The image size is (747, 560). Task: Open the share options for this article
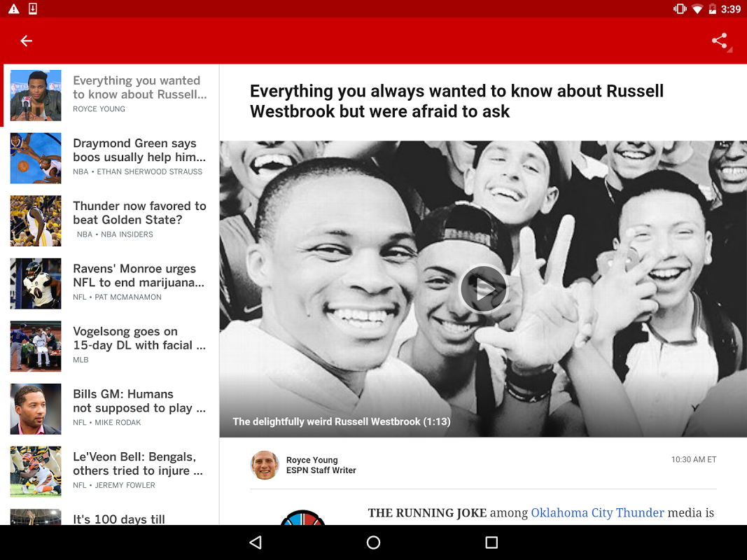(x=720, y=41)
